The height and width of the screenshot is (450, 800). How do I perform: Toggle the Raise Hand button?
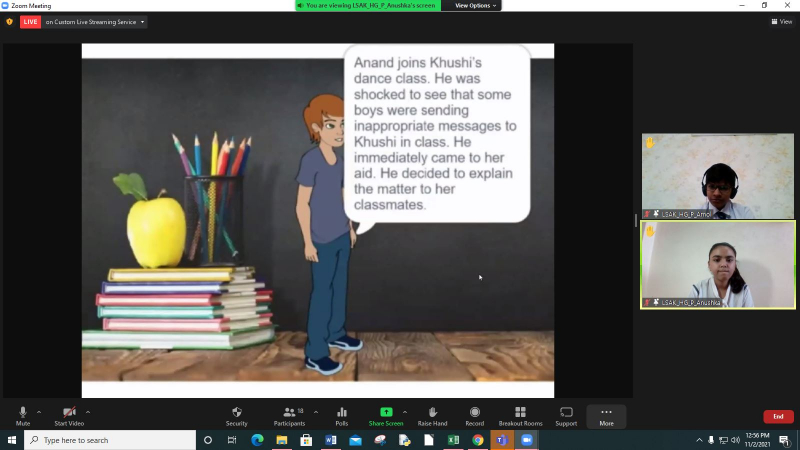pyautogui.click(x=432, y=415)
